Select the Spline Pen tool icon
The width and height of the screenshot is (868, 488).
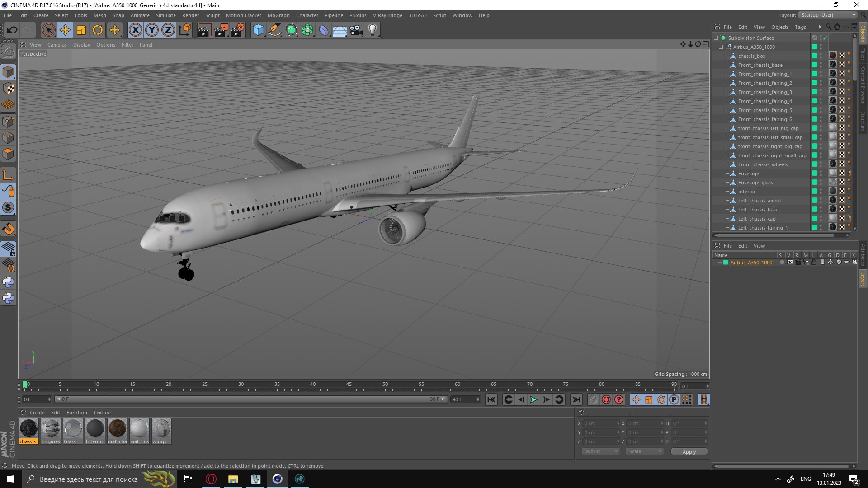coord(274,30)
